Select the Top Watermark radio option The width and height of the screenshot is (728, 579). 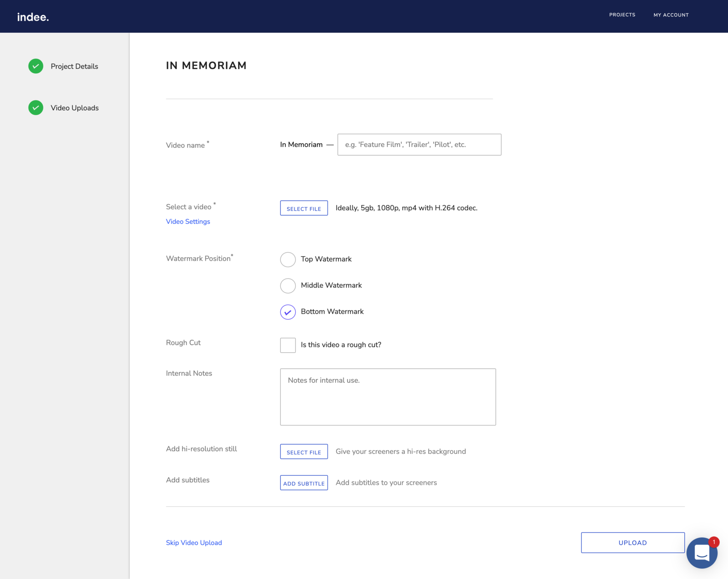tap(288, 259)
